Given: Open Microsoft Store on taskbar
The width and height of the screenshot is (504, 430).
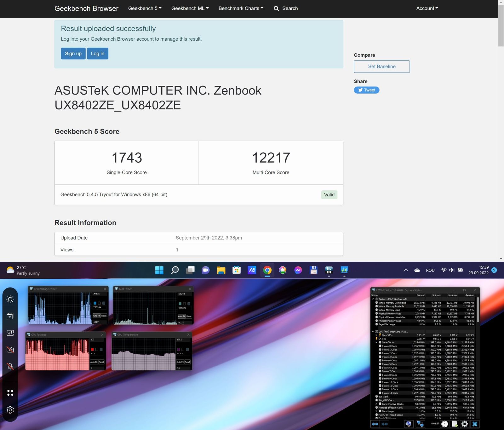Looking at the screenshot, I should pos(237,270).
